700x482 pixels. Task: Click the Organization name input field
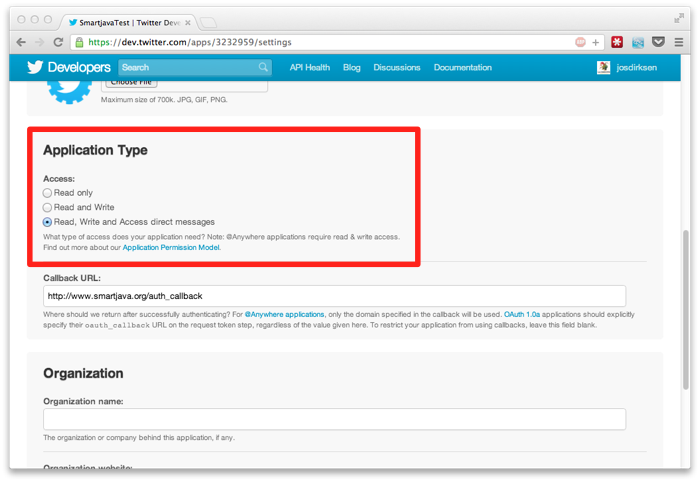point(334,419)
